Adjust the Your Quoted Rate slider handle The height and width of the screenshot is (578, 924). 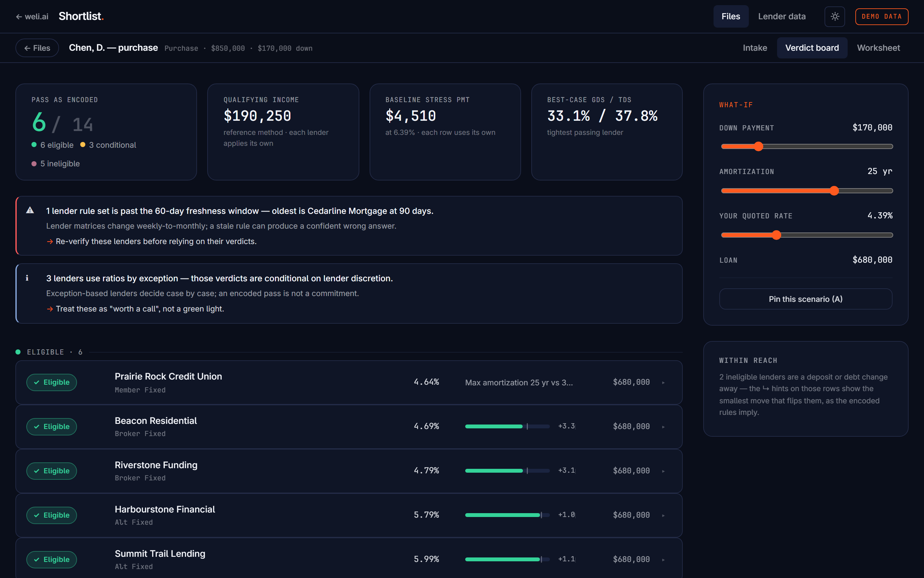776,235
